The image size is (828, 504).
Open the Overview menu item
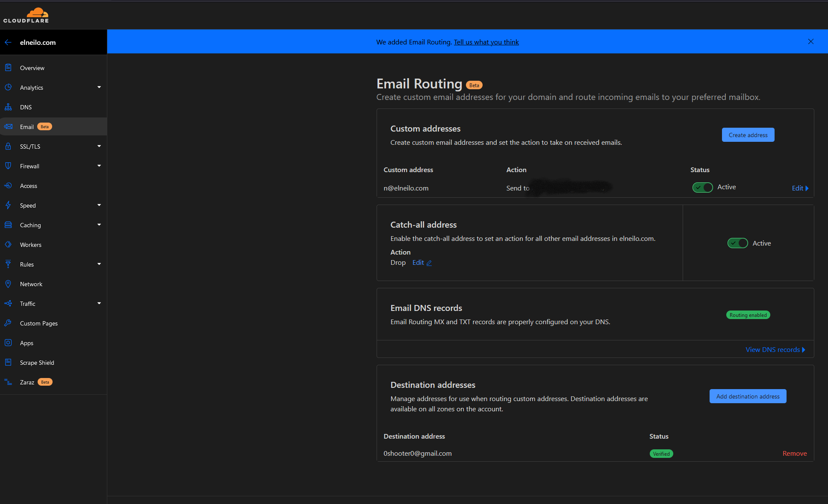(32, 68)
